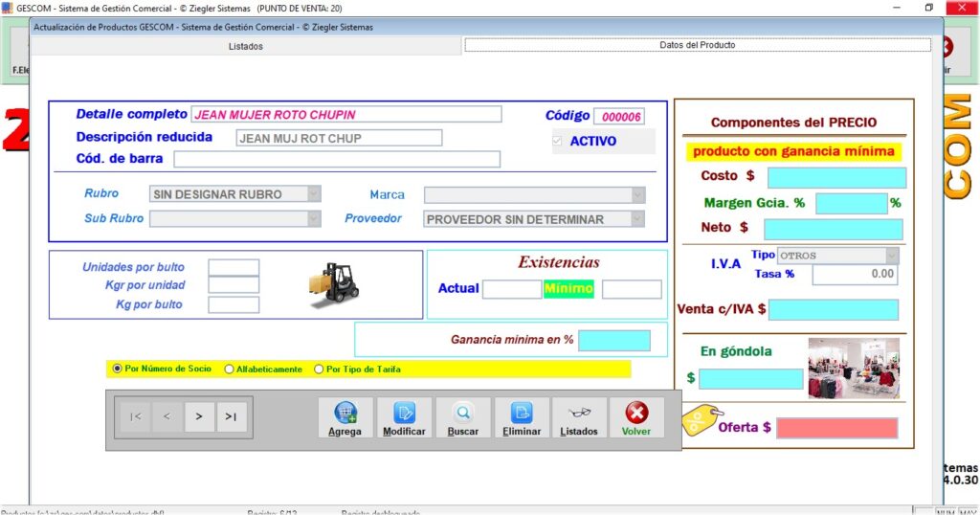Select Por Tipo de Tarifa option

(x=320, y=369)
